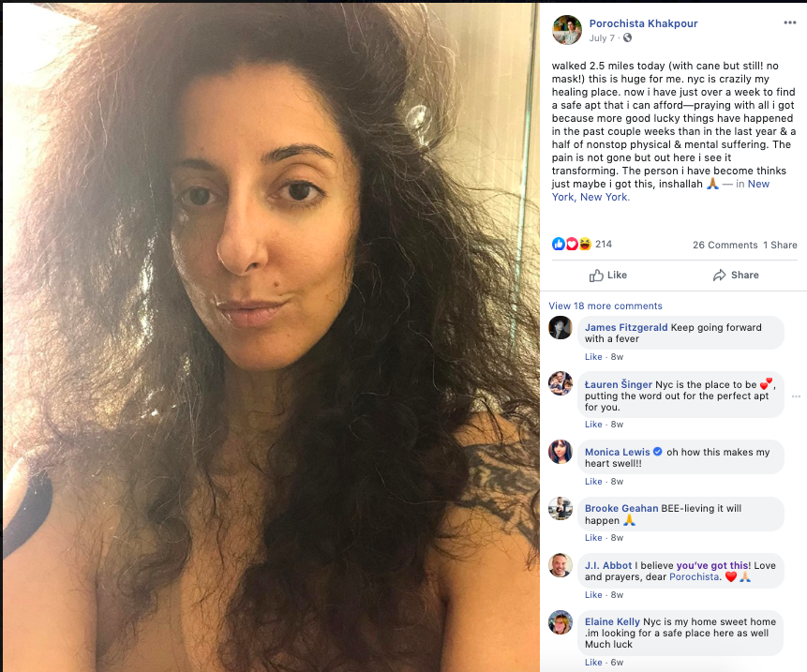807x672 pixels.
Task: Open the post author's profile picture
Action: pos(567,29)
